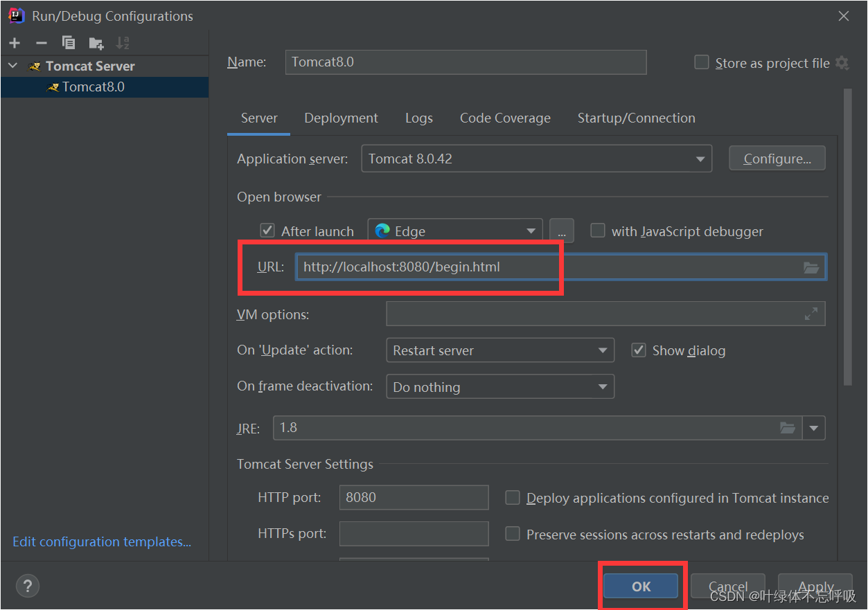Click the Edge browser icon
Image resolution: width=868 pixels, height=610 pixels.
tap(382, 231)
